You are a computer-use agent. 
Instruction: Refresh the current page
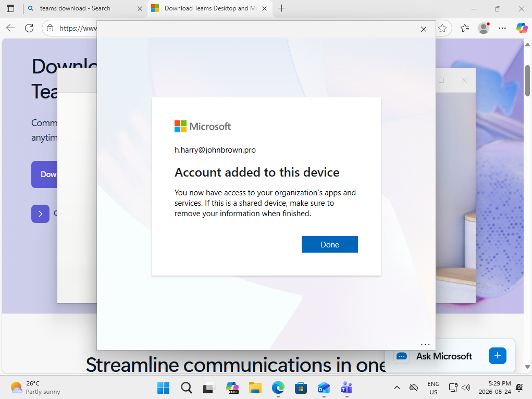(29, 28)
